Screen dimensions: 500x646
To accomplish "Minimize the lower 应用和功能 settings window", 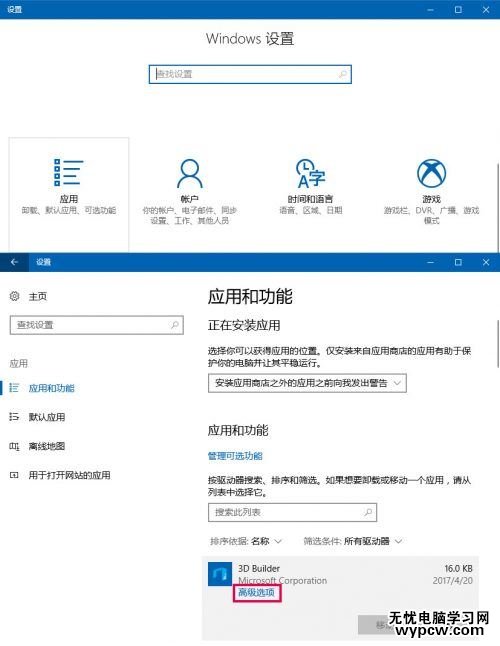I will click(x=430, y=262).
